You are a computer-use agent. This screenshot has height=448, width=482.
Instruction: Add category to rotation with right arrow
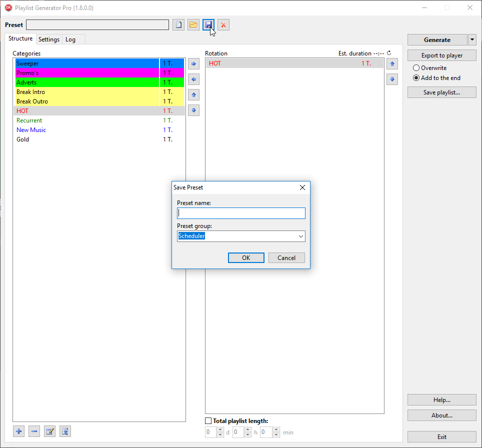(193, 64)
